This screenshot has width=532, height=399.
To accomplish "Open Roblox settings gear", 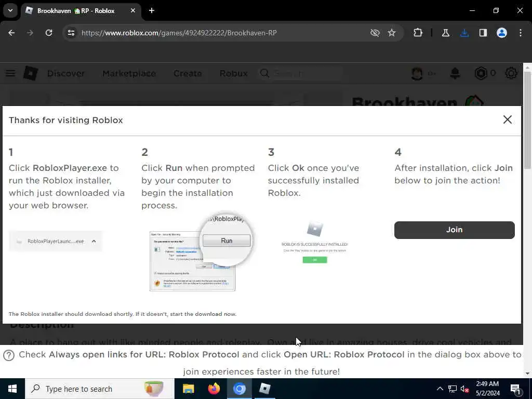I will click(x=511, y=73).
